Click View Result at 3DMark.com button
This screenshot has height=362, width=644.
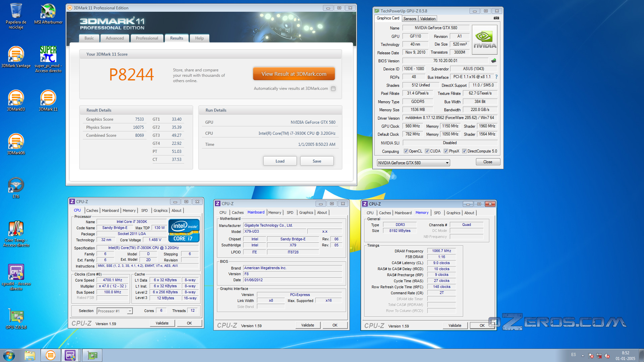[294, 74]
